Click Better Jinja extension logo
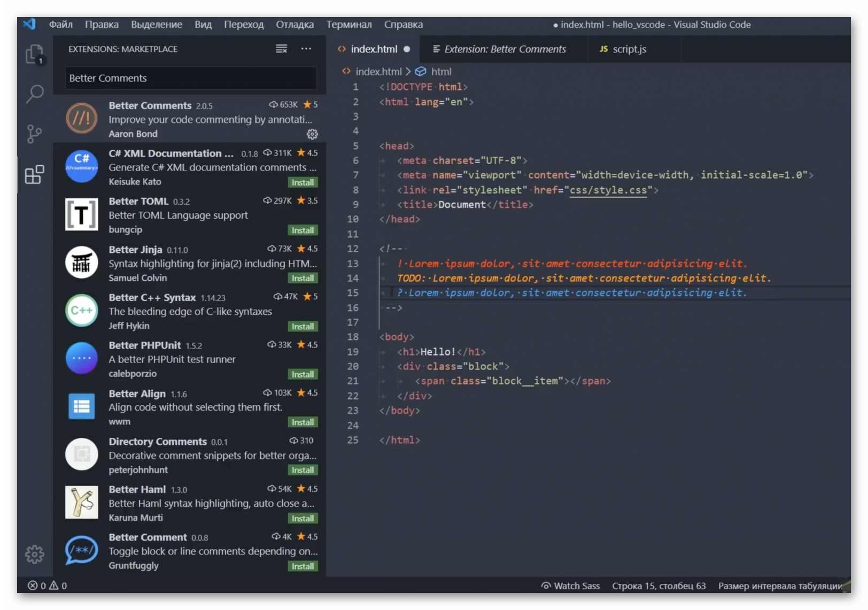 82,262
